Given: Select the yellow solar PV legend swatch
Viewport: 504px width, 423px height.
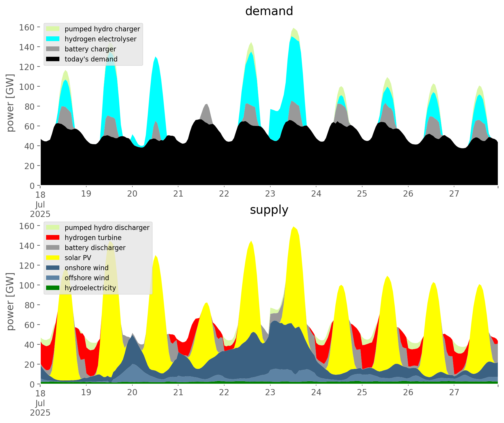Looking at the screenshot, I should tap(53, 258).
